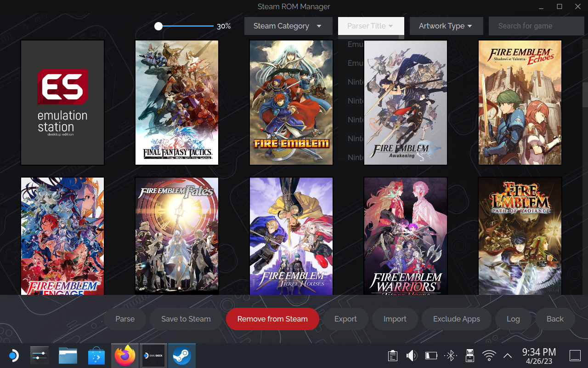Open Firefox browser from the taskbar

click(124, 355)
